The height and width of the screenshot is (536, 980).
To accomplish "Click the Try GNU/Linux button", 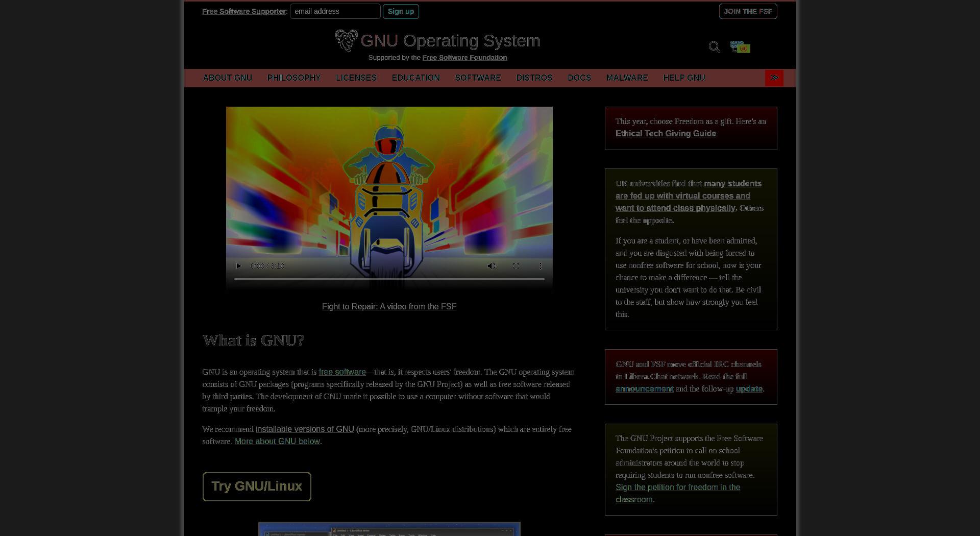I will point(257,486).
